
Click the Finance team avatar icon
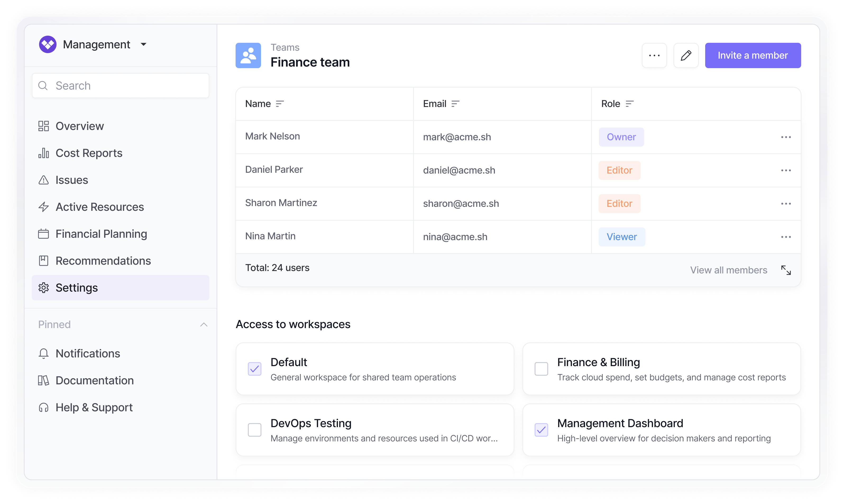(x=248, y=55)
